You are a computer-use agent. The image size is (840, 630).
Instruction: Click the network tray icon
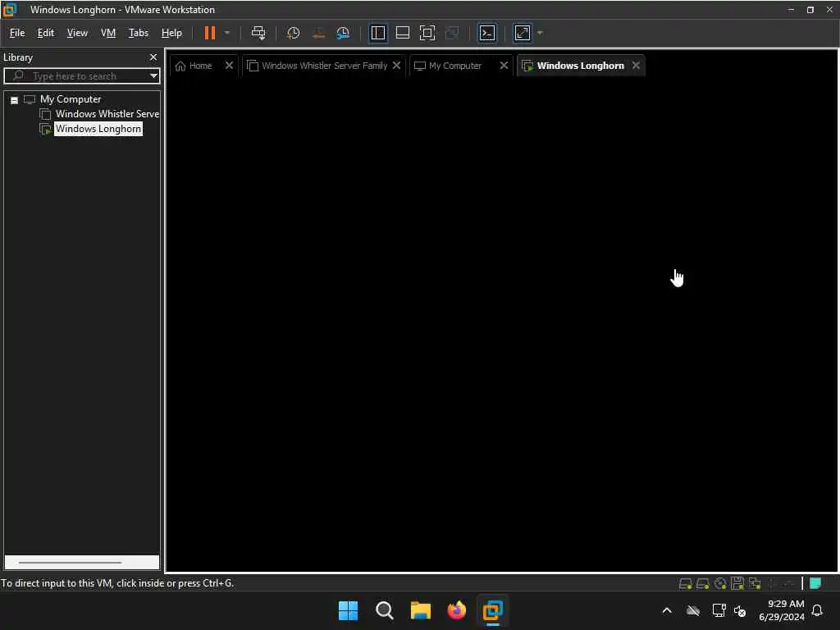[x=719, y=610]
